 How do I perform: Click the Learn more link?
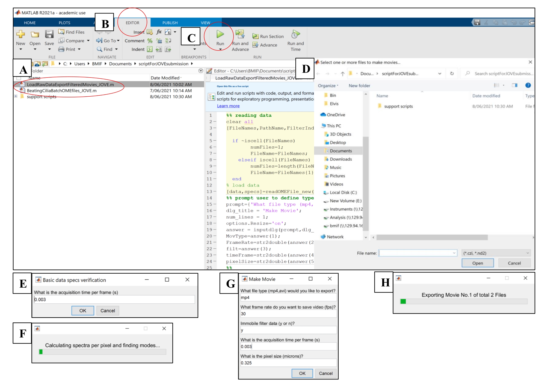coord(228,106)
